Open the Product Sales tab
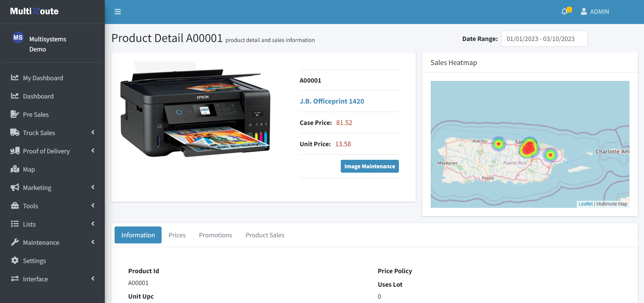Viewport: 644px width, 303px height. point(265,235)
